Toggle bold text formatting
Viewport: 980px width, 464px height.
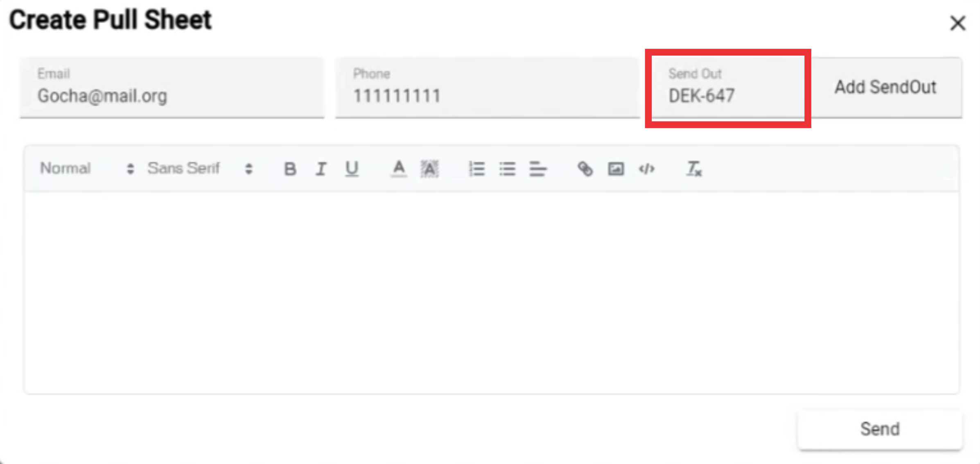pos(290,169)
